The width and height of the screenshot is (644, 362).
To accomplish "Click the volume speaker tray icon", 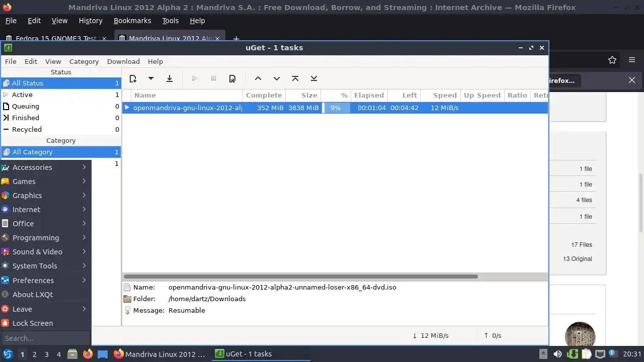I will (557, 354).
